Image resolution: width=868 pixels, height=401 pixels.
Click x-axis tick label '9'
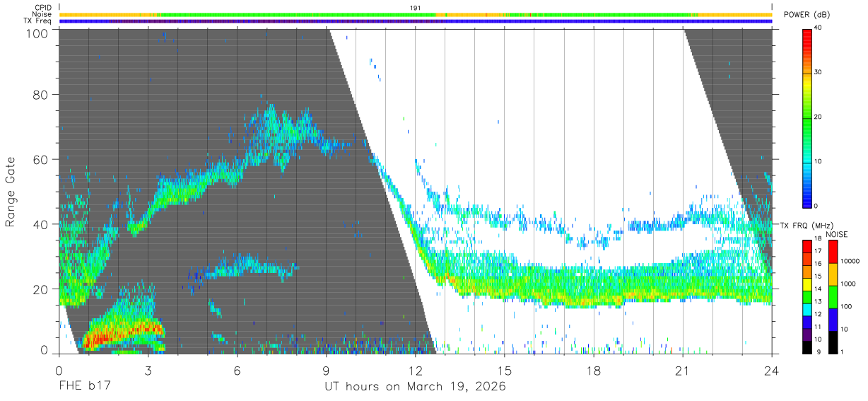326,371
